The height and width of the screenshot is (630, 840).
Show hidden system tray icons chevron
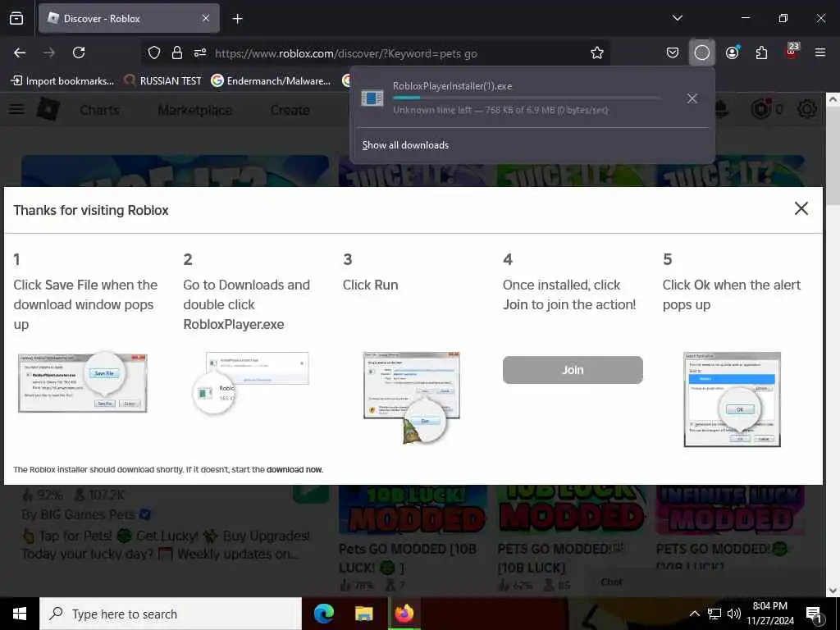pyautogui.click(x=694, y=614)
